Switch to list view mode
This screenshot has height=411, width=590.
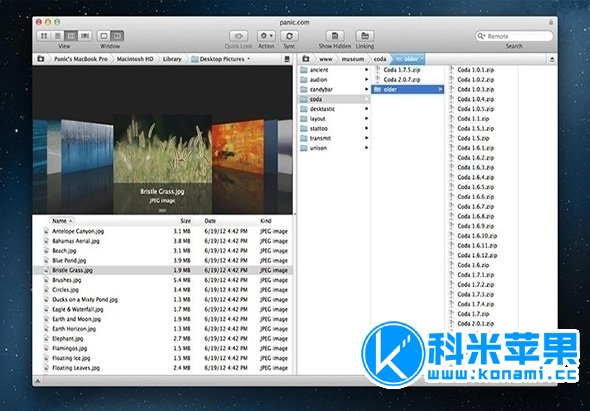click(x=58, y=36)
